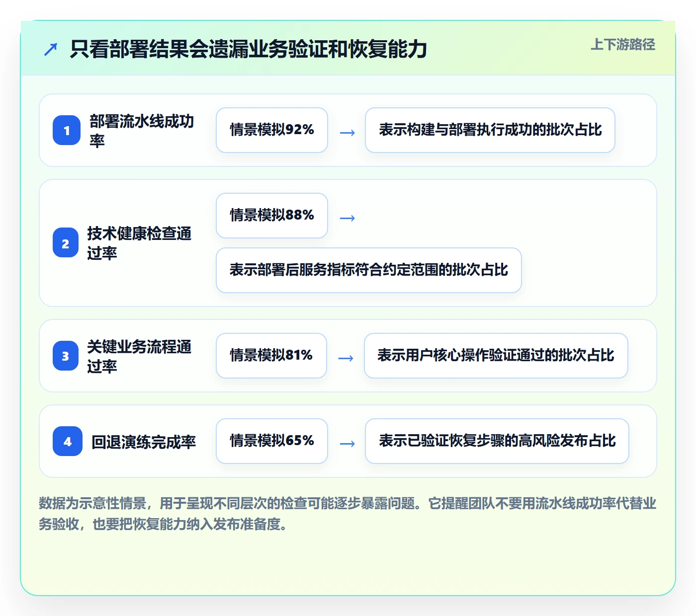Click the numbered badge 3
Screen dimensions: 696x616
click(66, 356)
